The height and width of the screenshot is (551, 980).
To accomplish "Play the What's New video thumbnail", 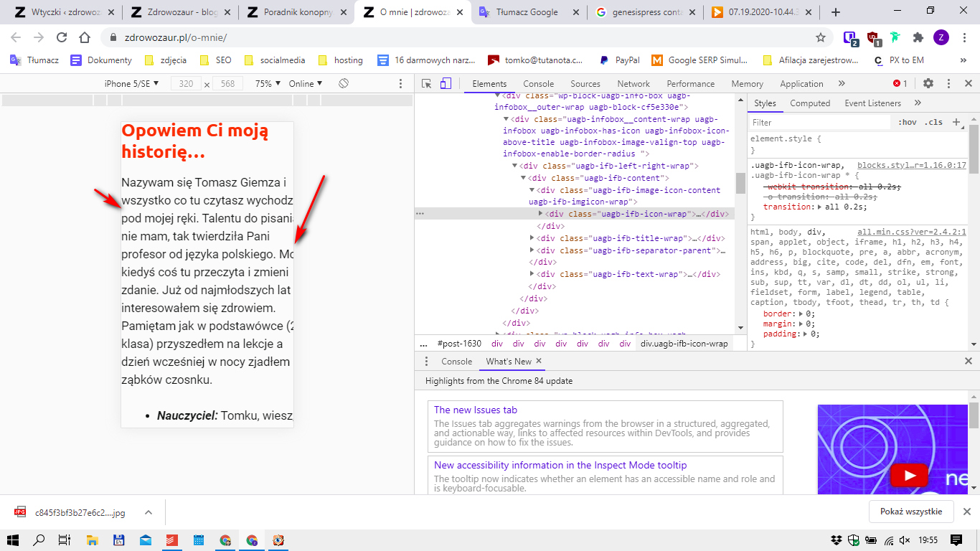I will pos(910,475).
